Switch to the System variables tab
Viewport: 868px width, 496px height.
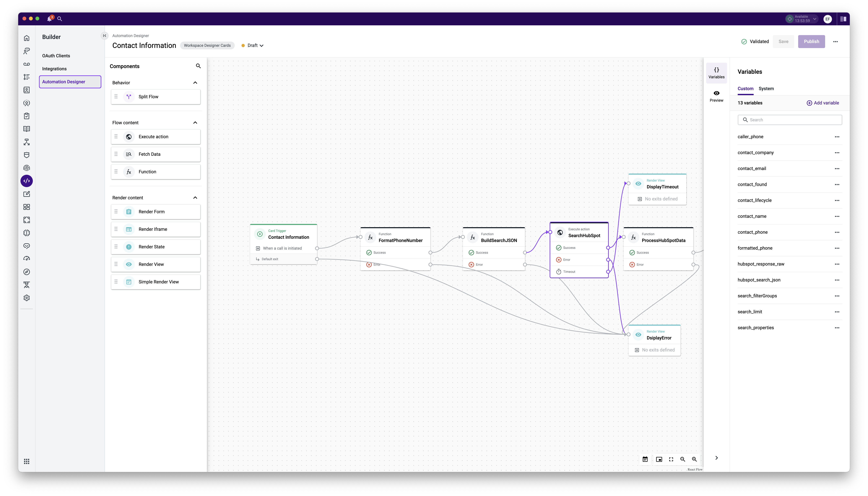click(766, 89)
